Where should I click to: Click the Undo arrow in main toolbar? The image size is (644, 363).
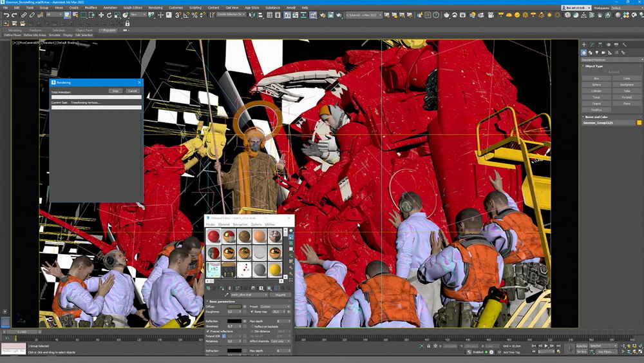click(6, 15)
